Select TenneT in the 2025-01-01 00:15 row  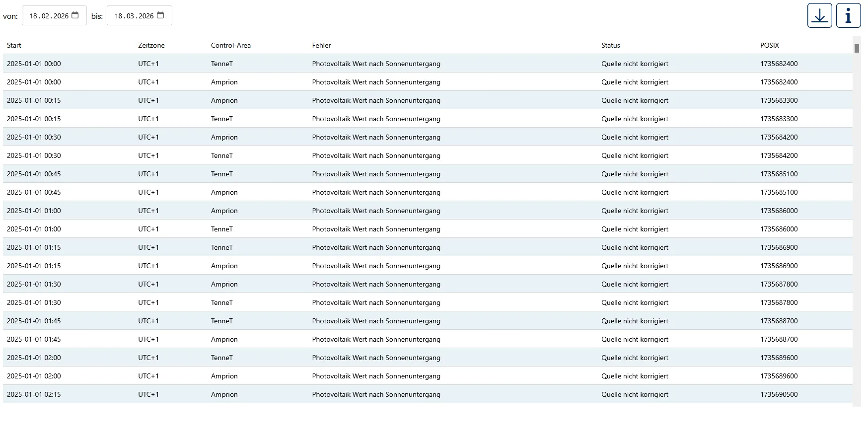click(222, 119)
